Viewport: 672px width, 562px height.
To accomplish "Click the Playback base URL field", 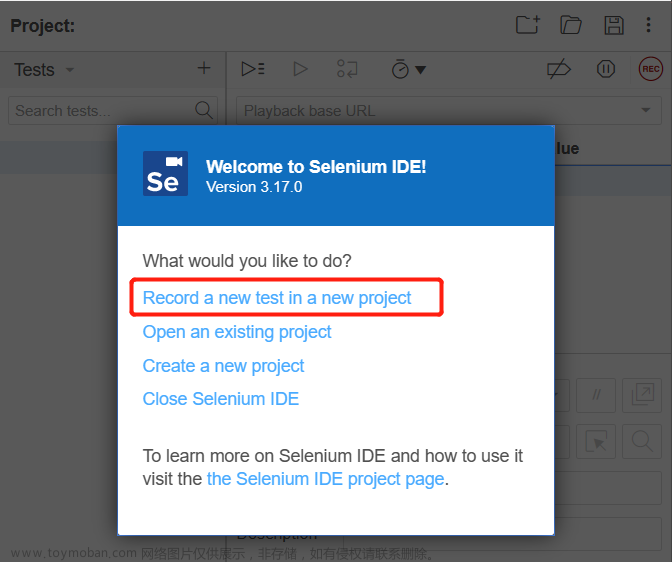I will (449, 111).
